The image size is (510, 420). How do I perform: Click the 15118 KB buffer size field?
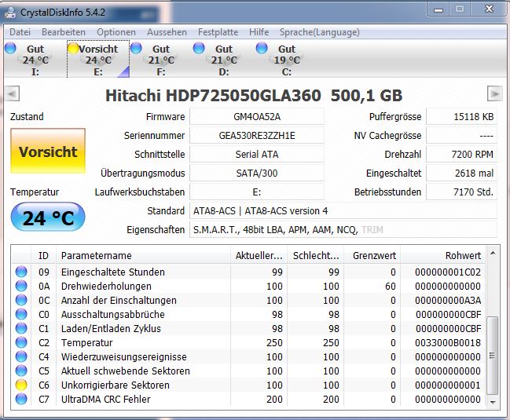coord(461,116)
